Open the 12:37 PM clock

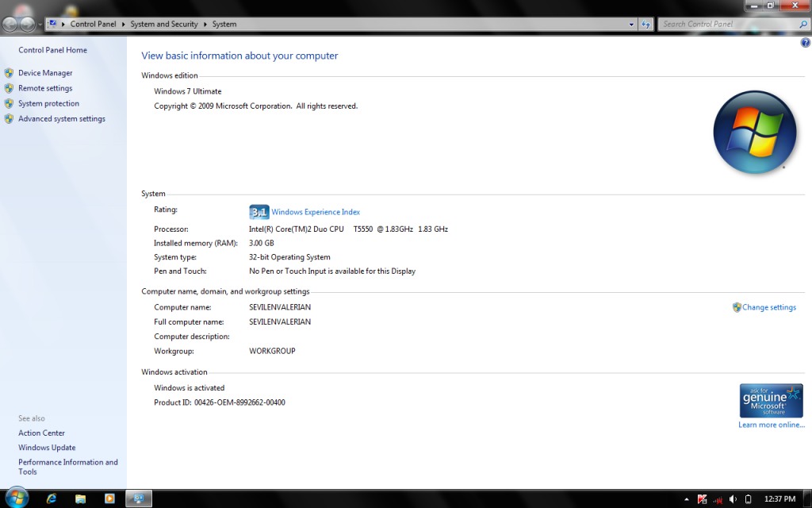coord(779,499)
